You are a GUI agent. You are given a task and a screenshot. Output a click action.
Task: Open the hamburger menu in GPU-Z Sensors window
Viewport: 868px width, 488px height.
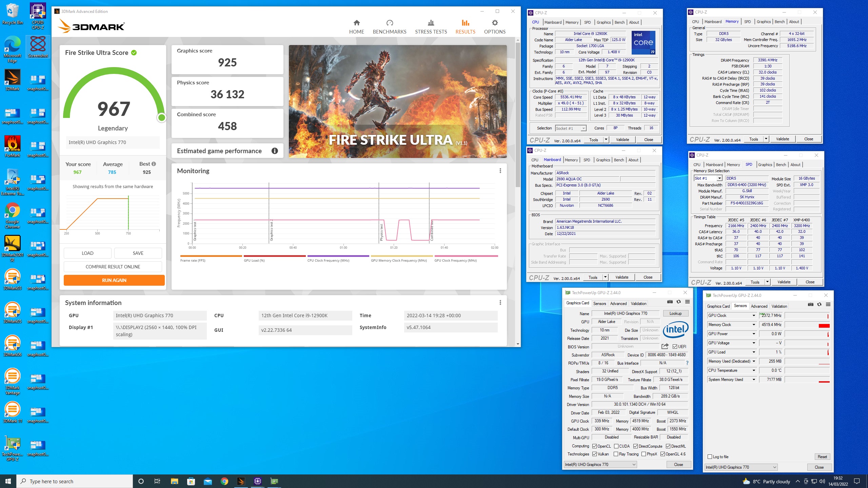(828, 305)
